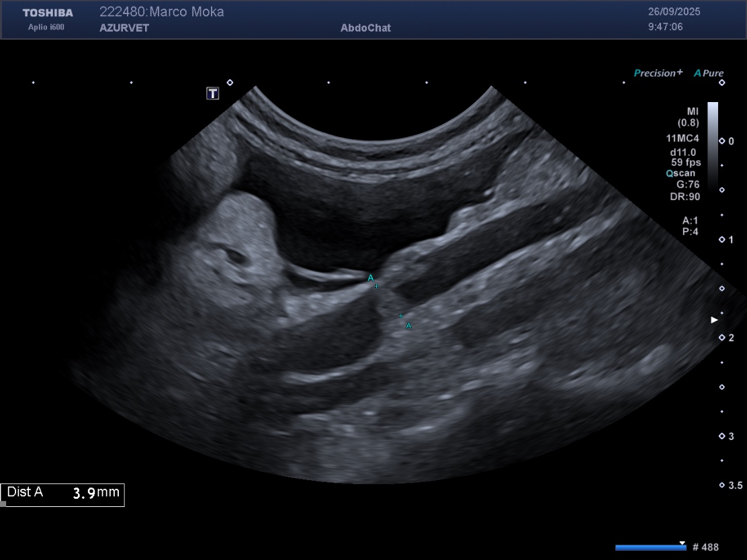Viewport: 747px width, 560px height.
Task: Click the ApliPure indicator label
Action: 709,73
